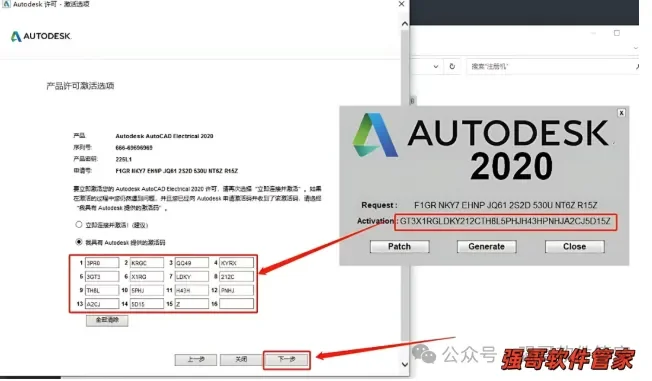Click the serial number 666-69696969
This screenshot has width=652, height=381.
(x=134, y=148)
